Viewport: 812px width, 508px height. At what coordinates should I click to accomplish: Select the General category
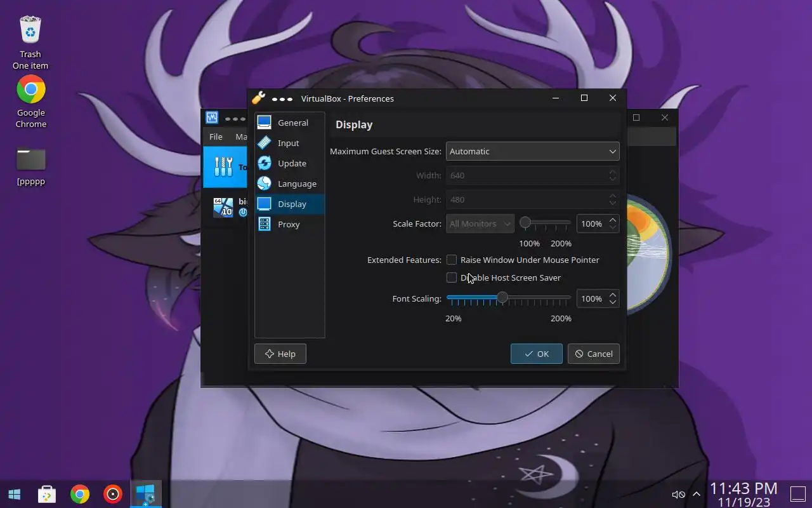pyautogui.click(x=290, y=123)
